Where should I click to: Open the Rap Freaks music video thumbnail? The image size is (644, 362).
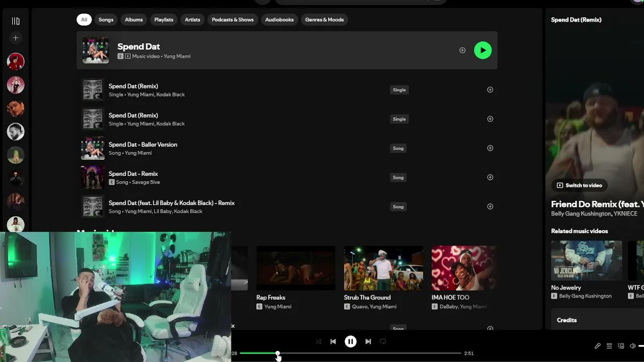pos(296,268)
